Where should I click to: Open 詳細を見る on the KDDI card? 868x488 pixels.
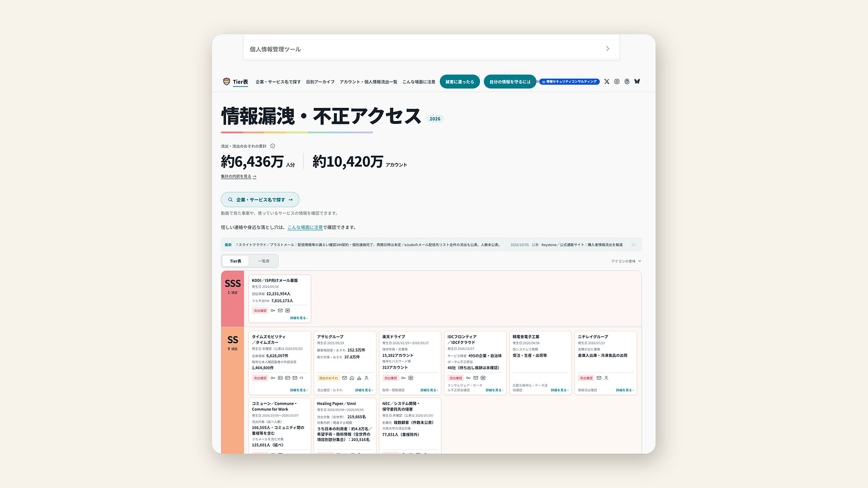point(299,318)
